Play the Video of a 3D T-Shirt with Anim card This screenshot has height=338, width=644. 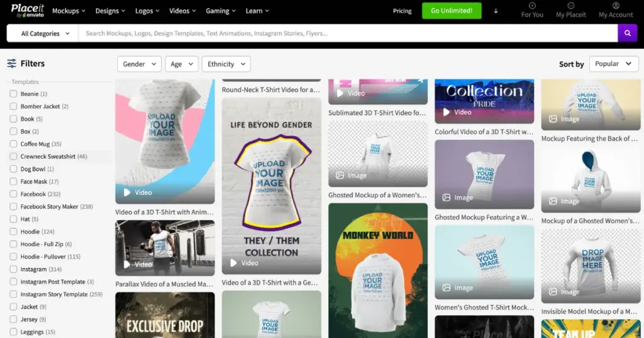127,192
